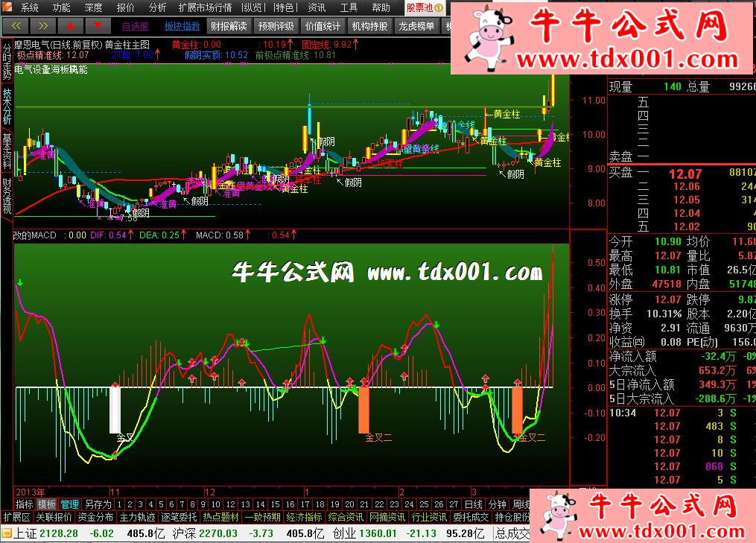Click the 另存为 button
The image size is (756, 543).
98,504
